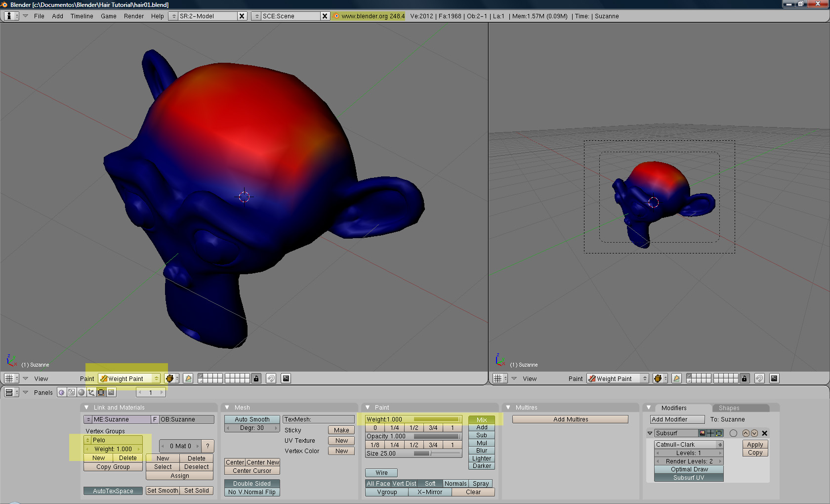Apply Subsurf modifier to editing cage circle

pyautogui.click(x=733, y=433)
